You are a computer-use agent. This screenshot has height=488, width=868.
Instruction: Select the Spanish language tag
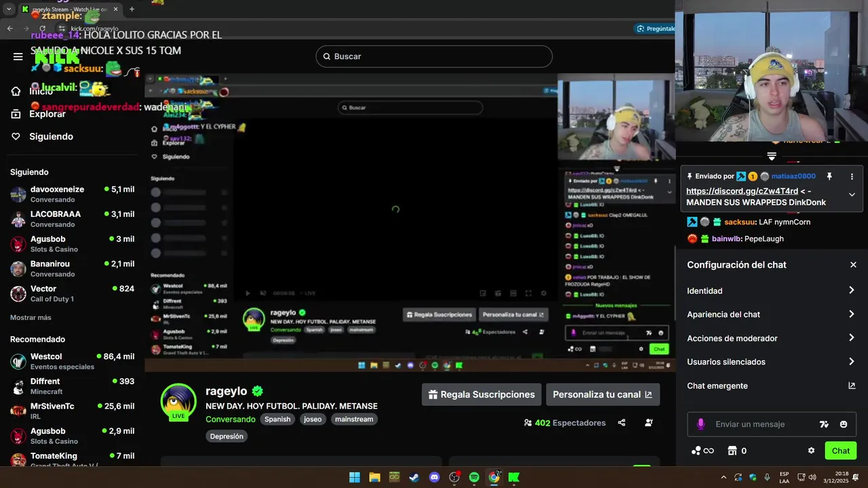277,419
